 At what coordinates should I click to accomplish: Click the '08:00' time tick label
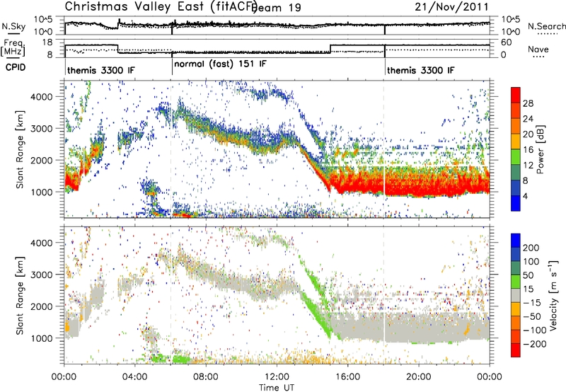click(206, 377)
